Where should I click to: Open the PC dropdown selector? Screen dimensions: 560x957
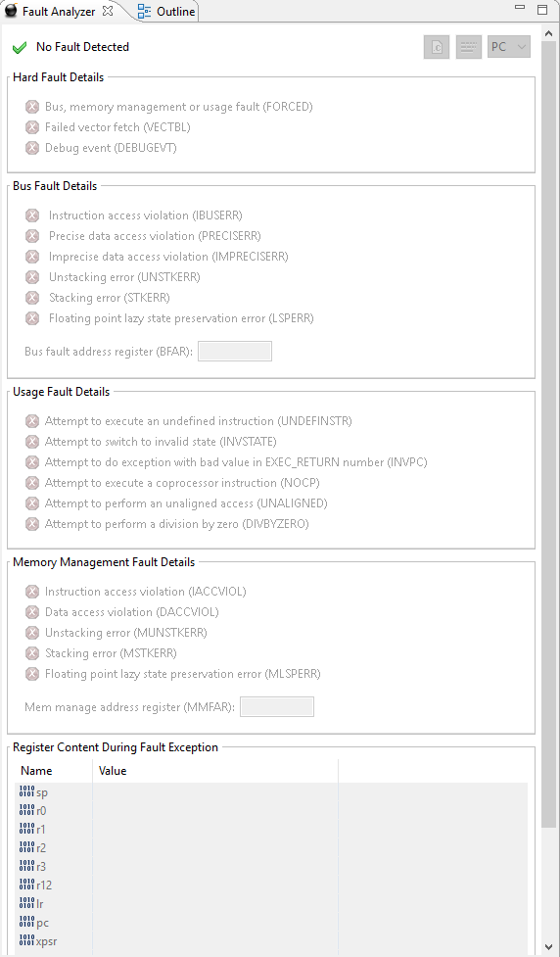pyautogui.click(x=509, y=47)
